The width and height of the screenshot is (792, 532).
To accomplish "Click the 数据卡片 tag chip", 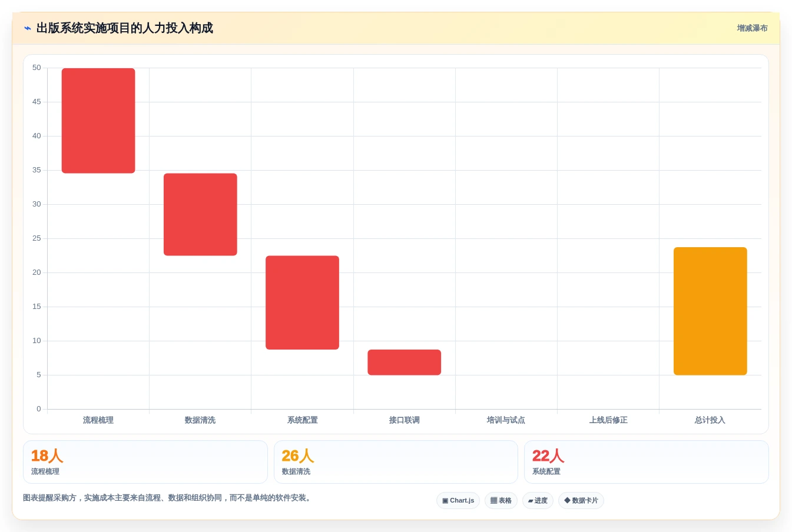I will pyautogui.click(x=581, y=500).
